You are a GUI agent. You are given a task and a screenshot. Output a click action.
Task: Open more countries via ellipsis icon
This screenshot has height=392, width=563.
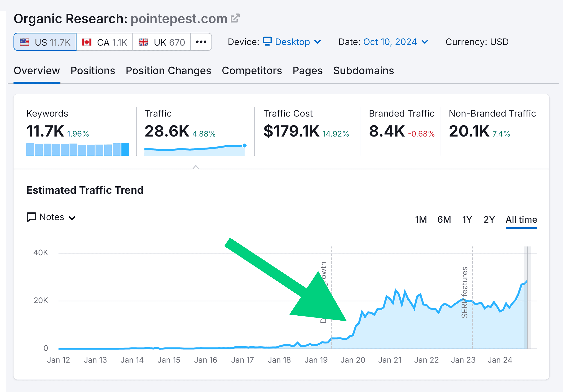pyautogui.click(x=201, y=42)
